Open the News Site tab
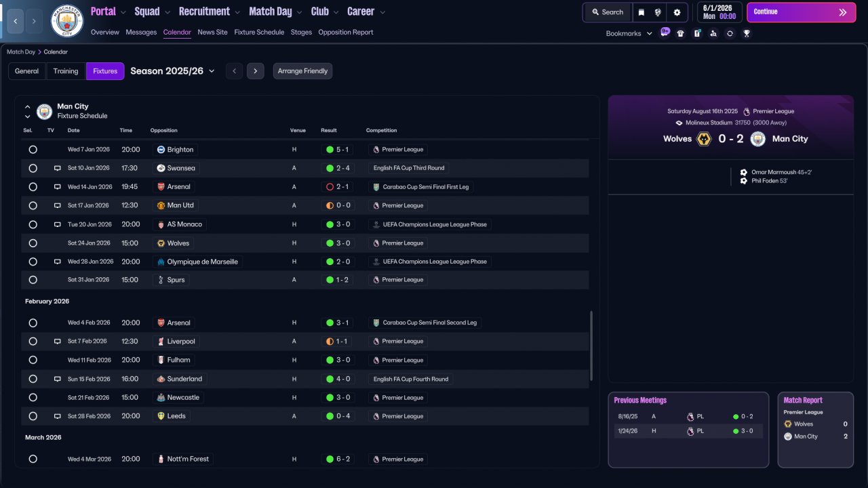The height and width of the screenshot is (488, 868). coord(213,32)
